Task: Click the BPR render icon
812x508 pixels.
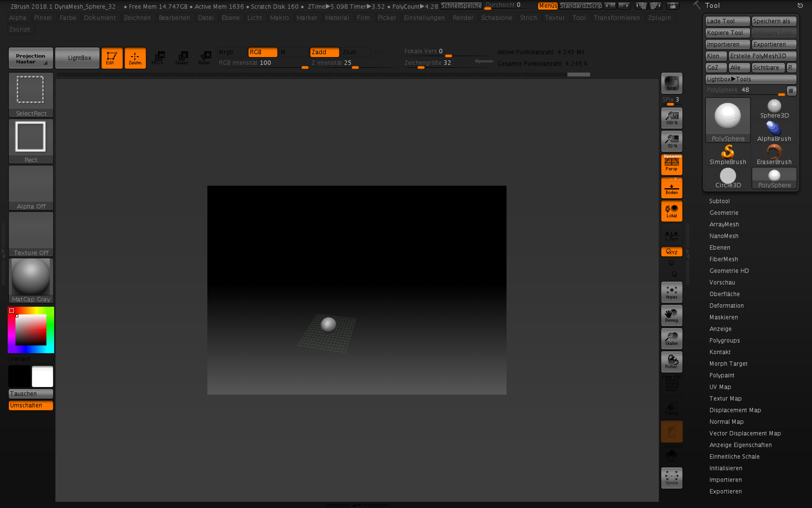Action: pyautogui.click(x=671, y=83)
